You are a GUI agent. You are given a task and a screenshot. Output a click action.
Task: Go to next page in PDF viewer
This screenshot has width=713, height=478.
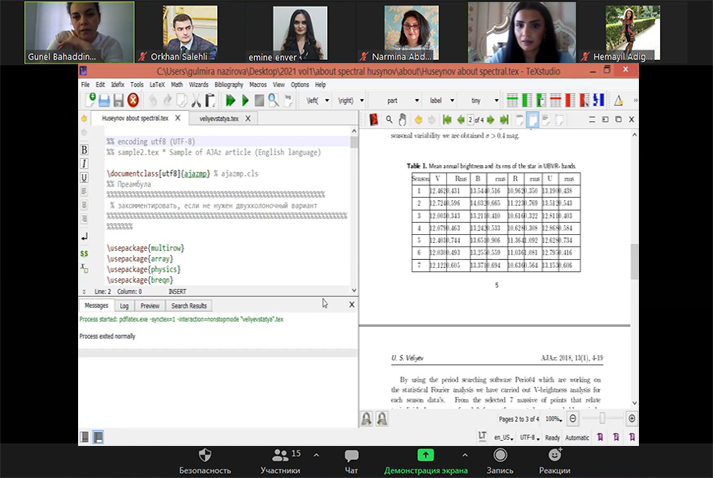click(490, 120)
